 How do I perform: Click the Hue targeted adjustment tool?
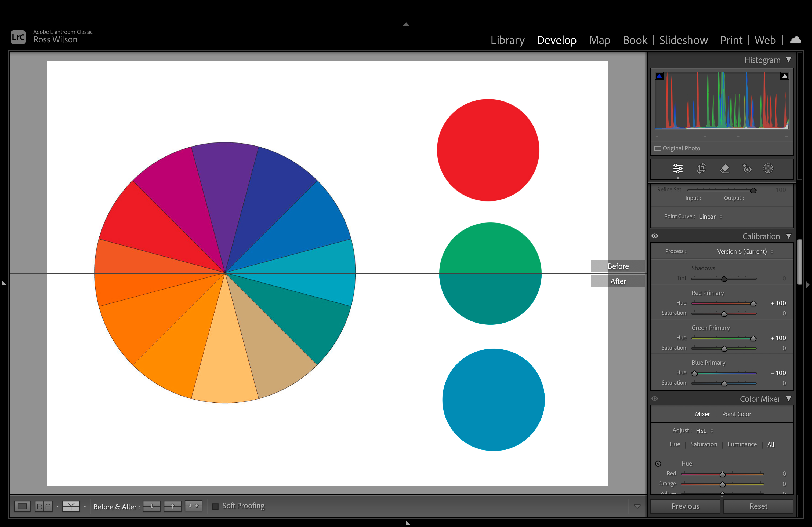[658, 464]
